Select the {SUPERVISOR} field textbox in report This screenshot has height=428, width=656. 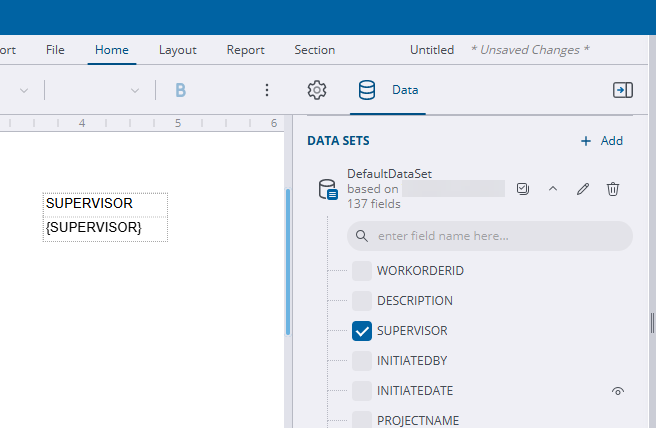click(x=105, y=228)
